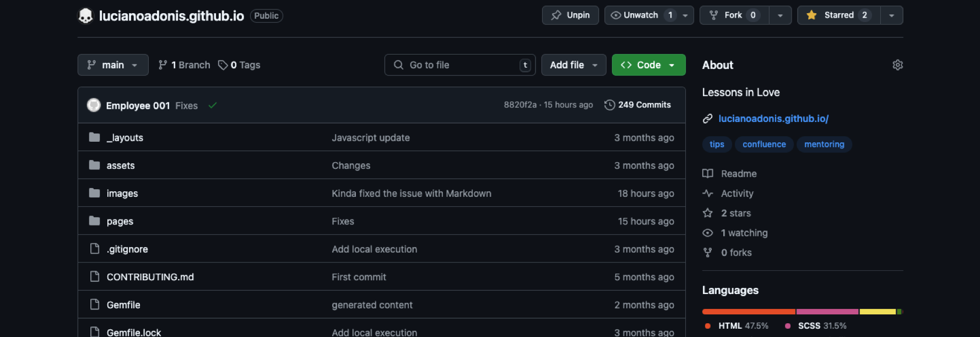Image resolution: width=980 pixels, height=337 pixels.
Task: Select the tips topic tag
Action: coord(717,145)
